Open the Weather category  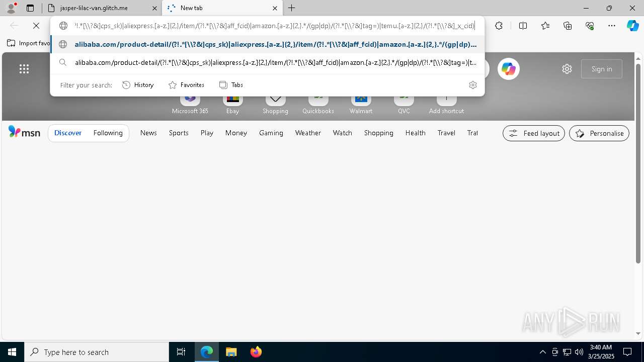[x=308, y=133]
